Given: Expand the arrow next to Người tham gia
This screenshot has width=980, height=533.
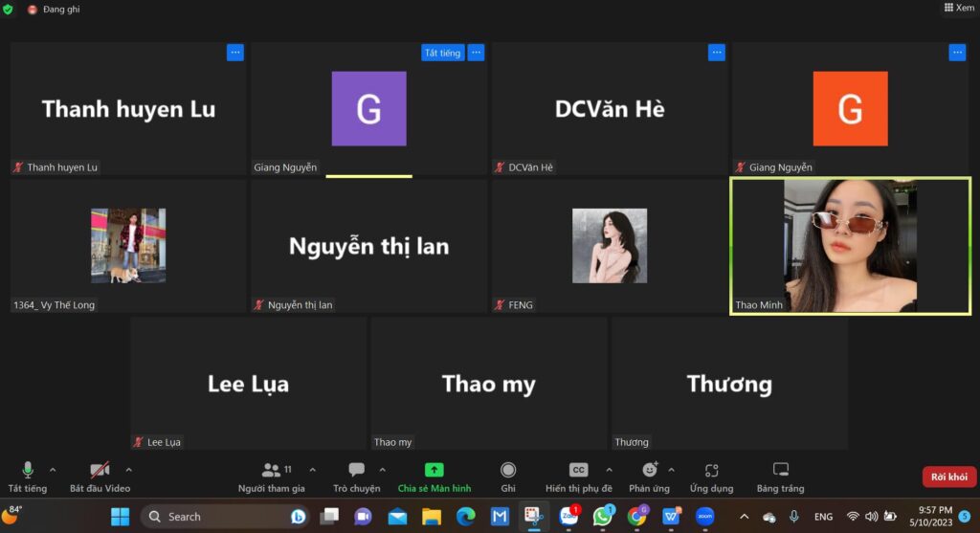Looking at the screenshot, I should point(312,470).
